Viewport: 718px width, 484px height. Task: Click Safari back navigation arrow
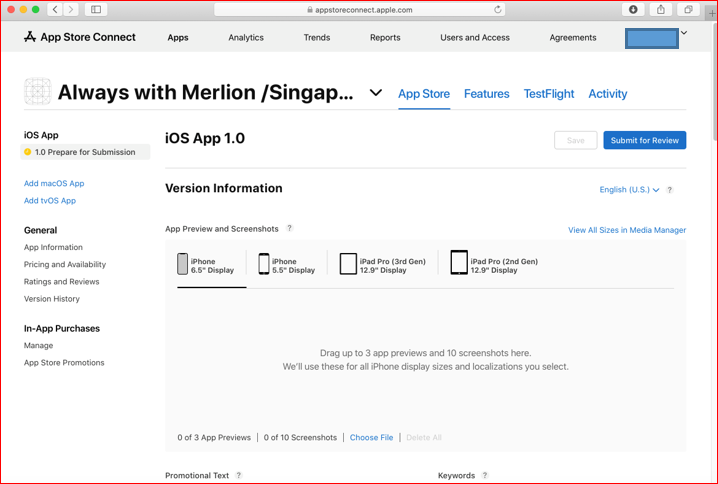[55, 9]
